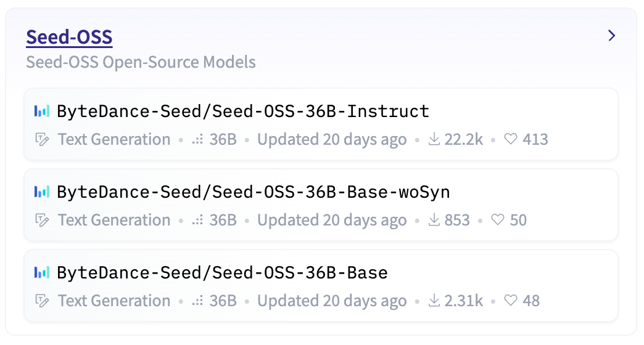Click the parameter size icon on the Instruct model
Image resolution: width=644 pixels, height=345 pixels.
click(197, 140)
